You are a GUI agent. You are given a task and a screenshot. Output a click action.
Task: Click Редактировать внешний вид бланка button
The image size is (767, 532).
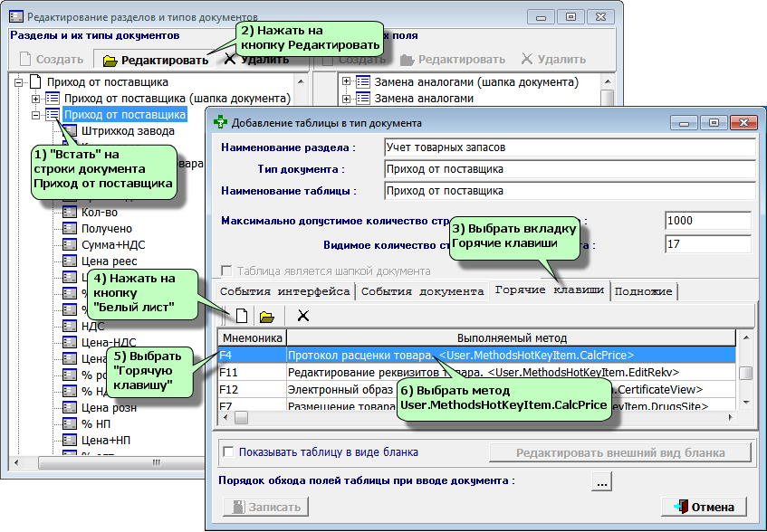(620, 452)
